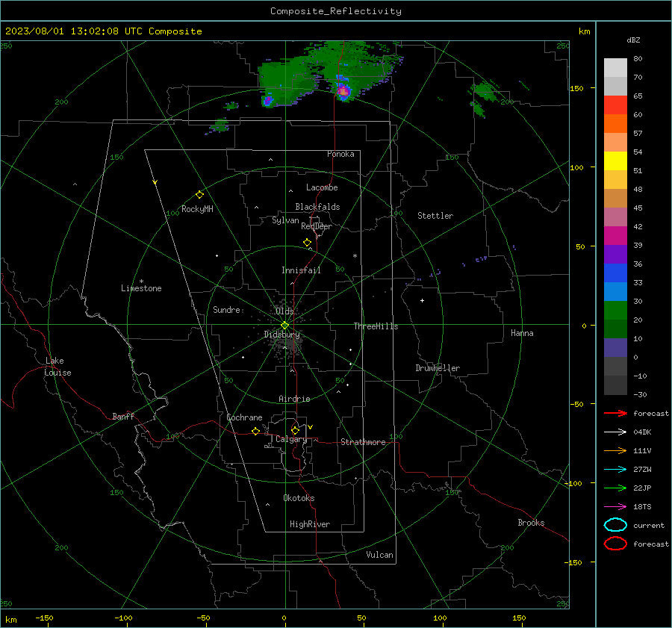
Task: Select the royal blue 36 dBZ swatch
Action: coord(615,273)
